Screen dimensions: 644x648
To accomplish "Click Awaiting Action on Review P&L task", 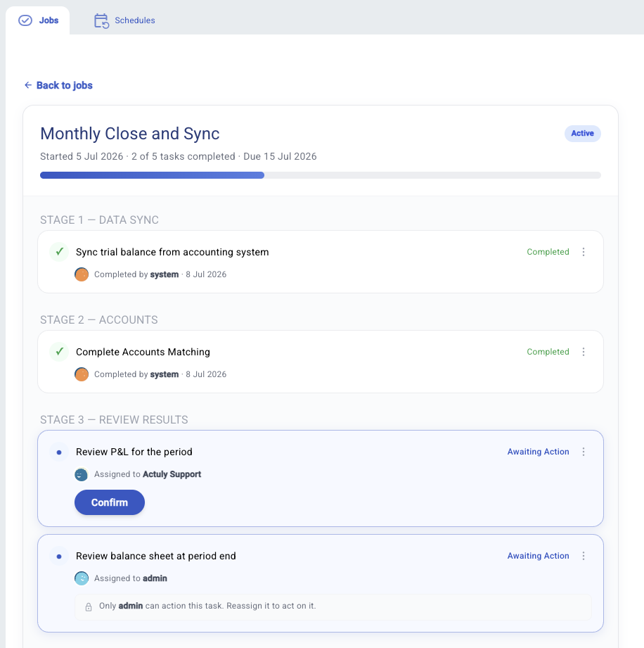I will pos(539,452).
